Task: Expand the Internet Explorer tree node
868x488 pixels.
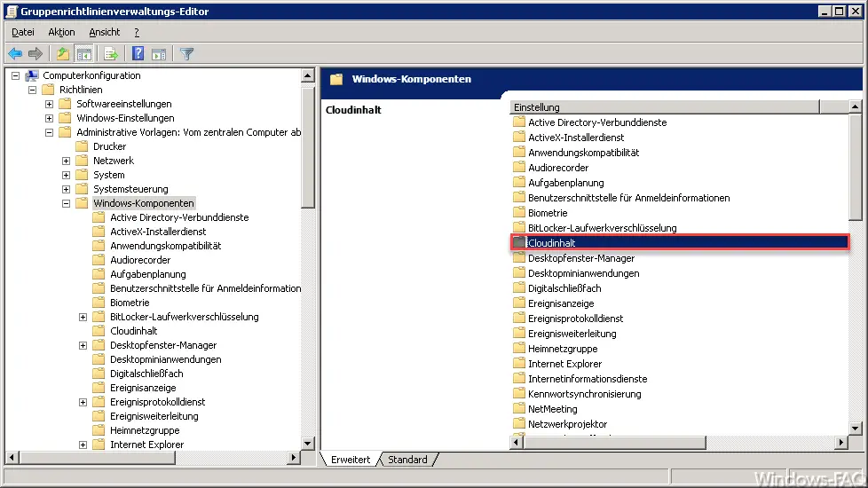Action: click(83, 445)
